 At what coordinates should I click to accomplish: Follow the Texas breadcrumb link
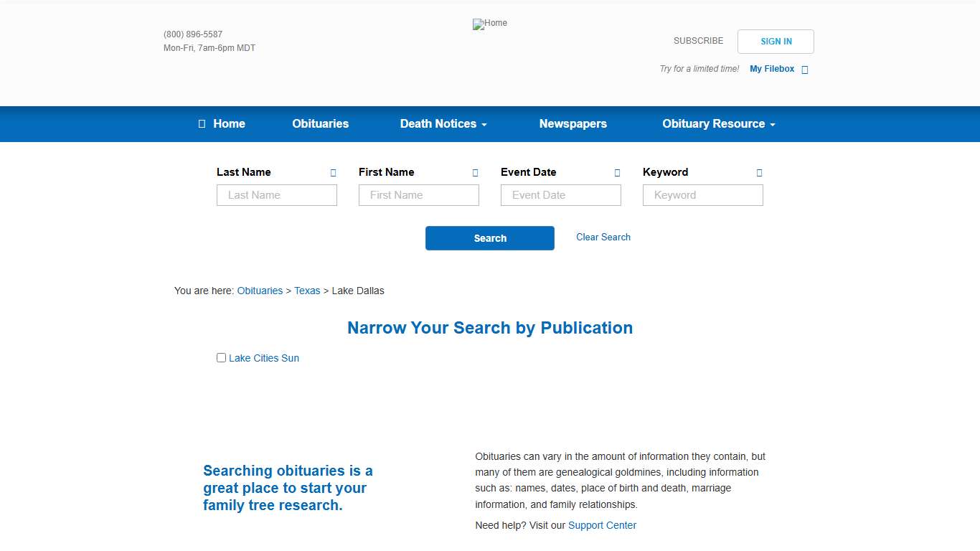click(x=307, y=291)
